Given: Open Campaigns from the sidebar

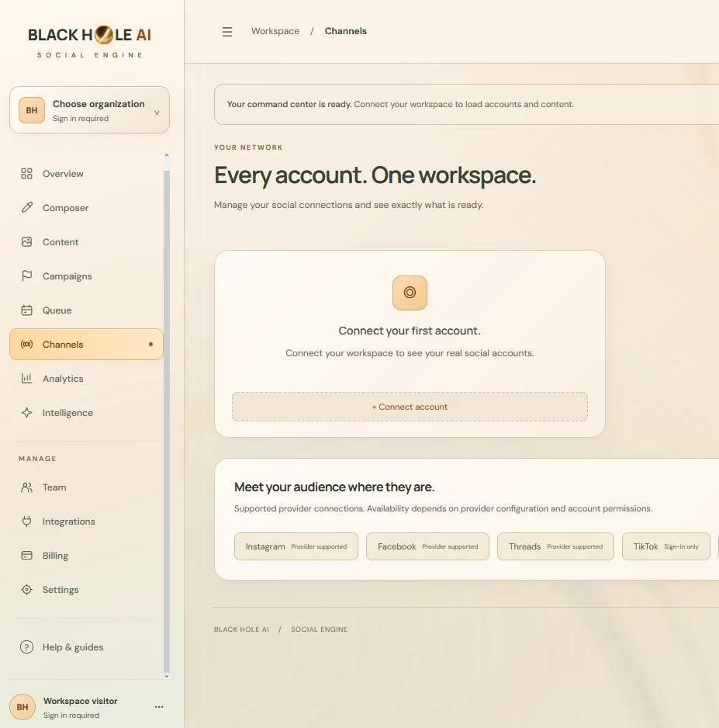Looking at the screenshot, I should (x=86, y=276).
